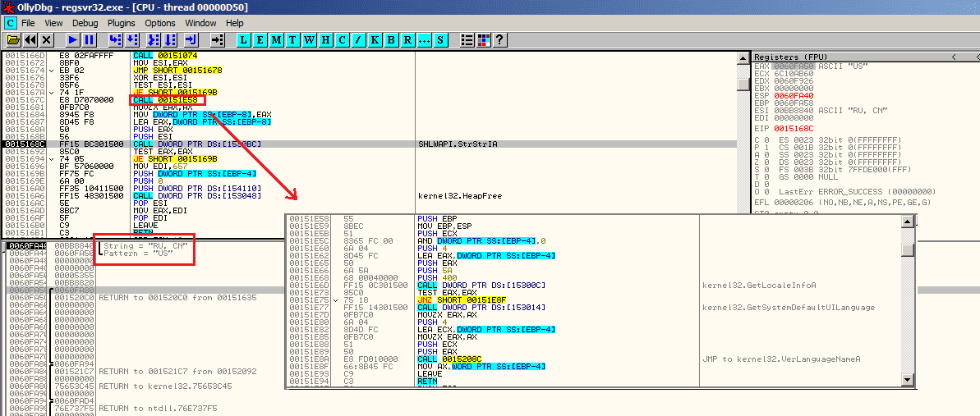Screen dimensions: 980x416
Task: Select the CALL 00151074 instruction
Action: click(x=166, y=55)
